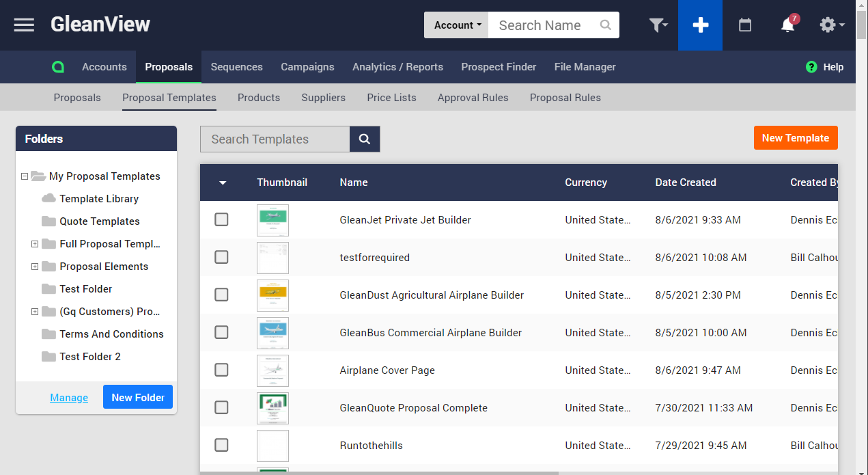The height and width of the screenshot is (475, 868).
Task: Run the template search magnifier button
Action: [365, 139]
